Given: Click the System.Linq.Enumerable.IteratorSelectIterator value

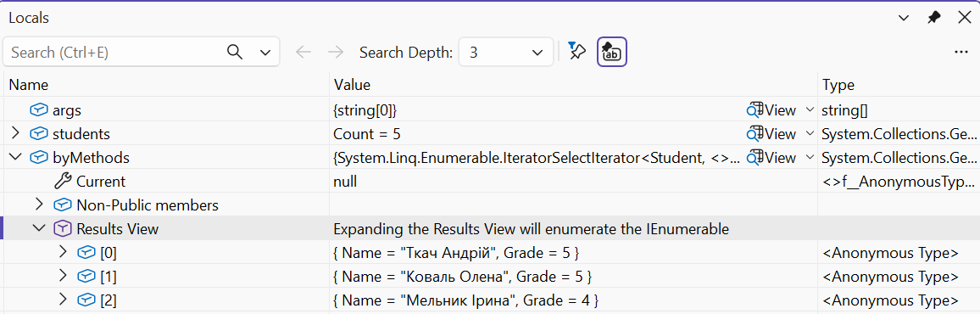Looking at the screenshot, I should point(537,158).
